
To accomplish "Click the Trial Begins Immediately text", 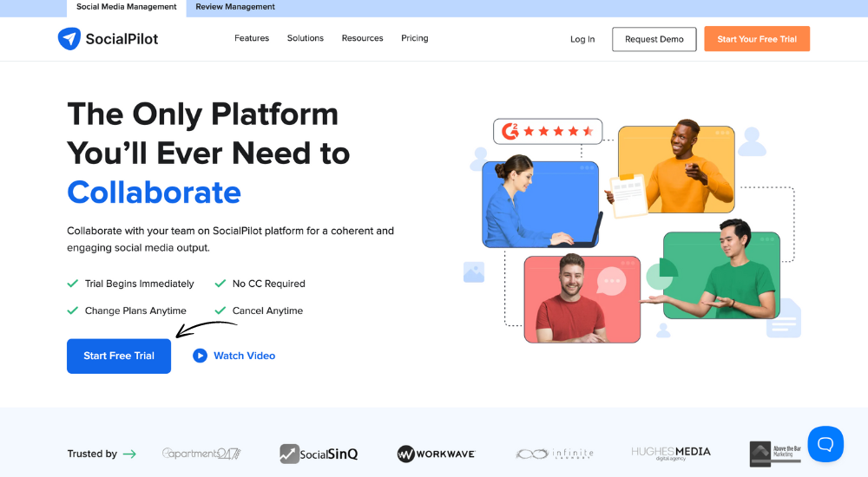I will tap(139, 284).
